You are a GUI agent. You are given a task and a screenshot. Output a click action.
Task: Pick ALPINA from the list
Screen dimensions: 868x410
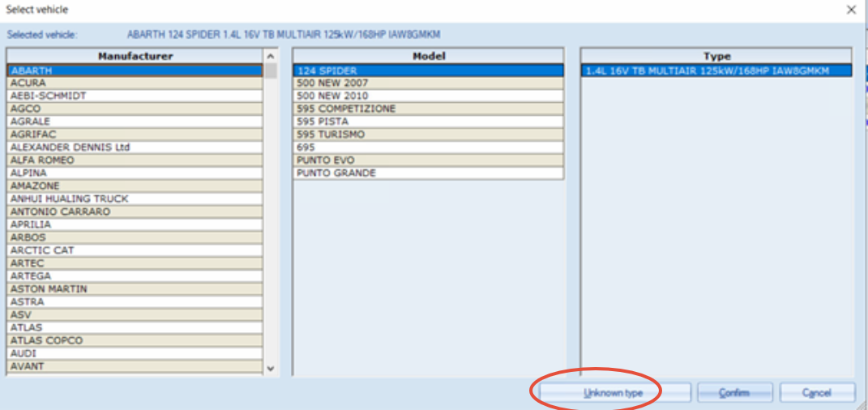click(135, 173)
